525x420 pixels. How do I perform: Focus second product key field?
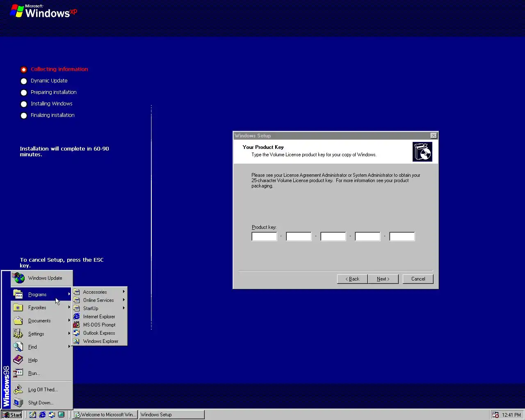coord(299,236)
